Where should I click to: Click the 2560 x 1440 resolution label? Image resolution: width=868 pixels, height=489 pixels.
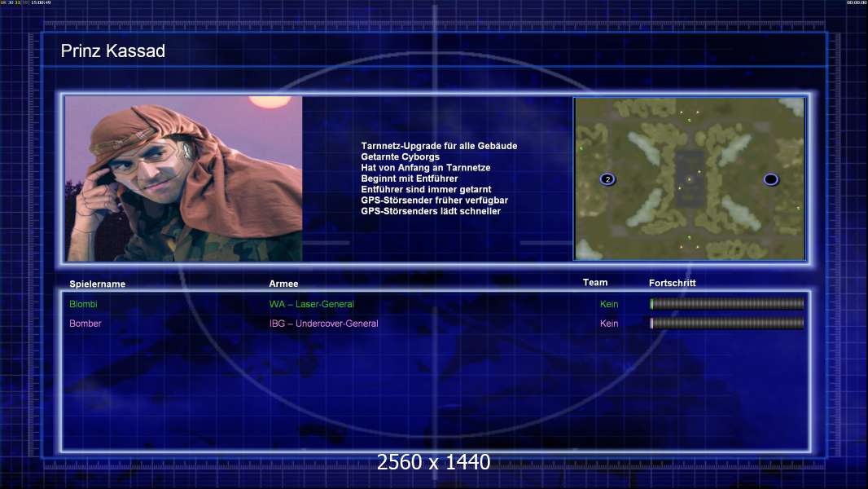433,462
